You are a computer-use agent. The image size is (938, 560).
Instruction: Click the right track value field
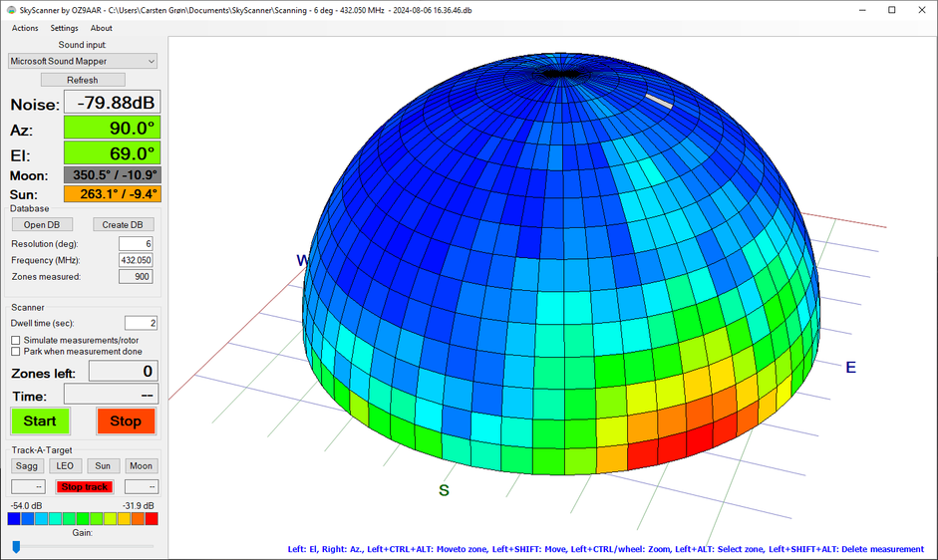click(x=142, y=487)
